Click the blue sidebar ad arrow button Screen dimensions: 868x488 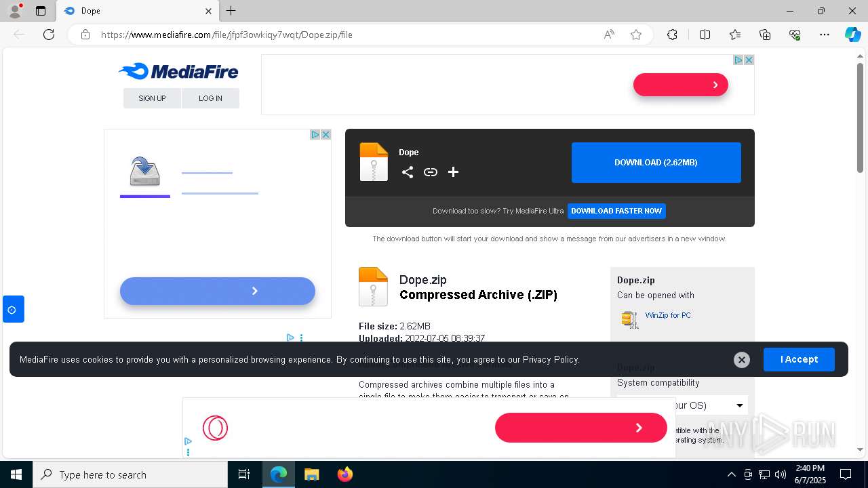point(218,291)
